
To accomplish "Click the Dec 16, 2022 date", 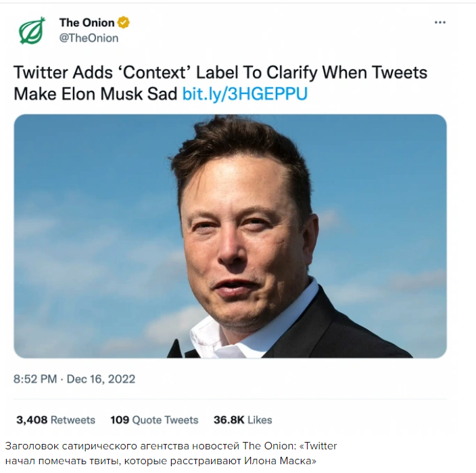I will coord(102,379).
